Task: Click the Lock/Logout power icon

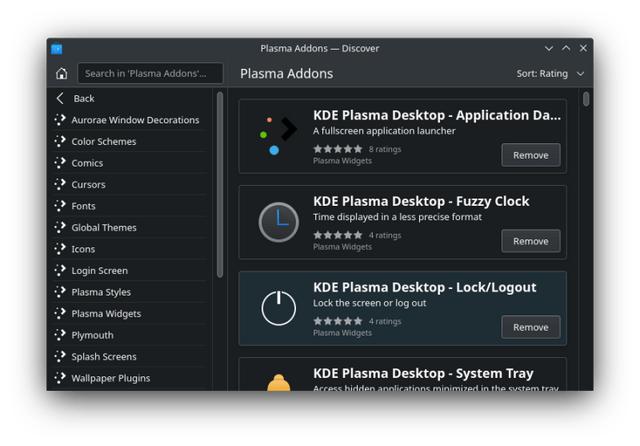Action: pyautogui.click(x=278, y=308)
